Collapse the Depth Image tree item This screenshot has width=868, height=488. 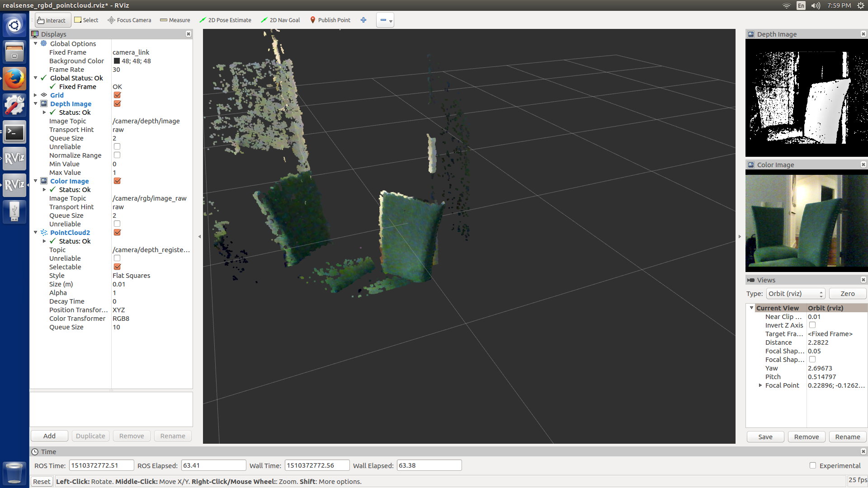tap(36, 104)
